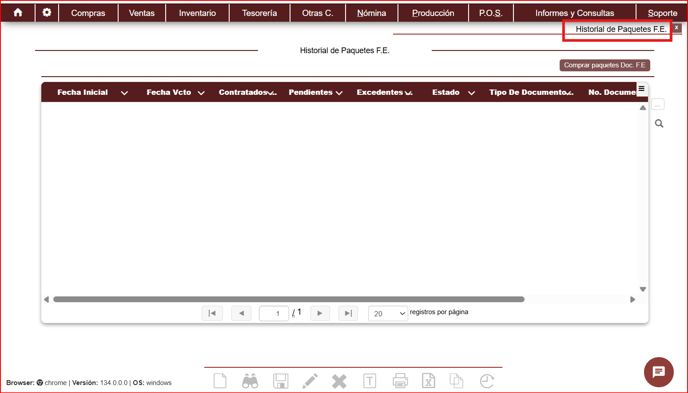Open the grid column options hamburger menu
Viewport: 688px width, 393px height.
click(x=641, y=89)
